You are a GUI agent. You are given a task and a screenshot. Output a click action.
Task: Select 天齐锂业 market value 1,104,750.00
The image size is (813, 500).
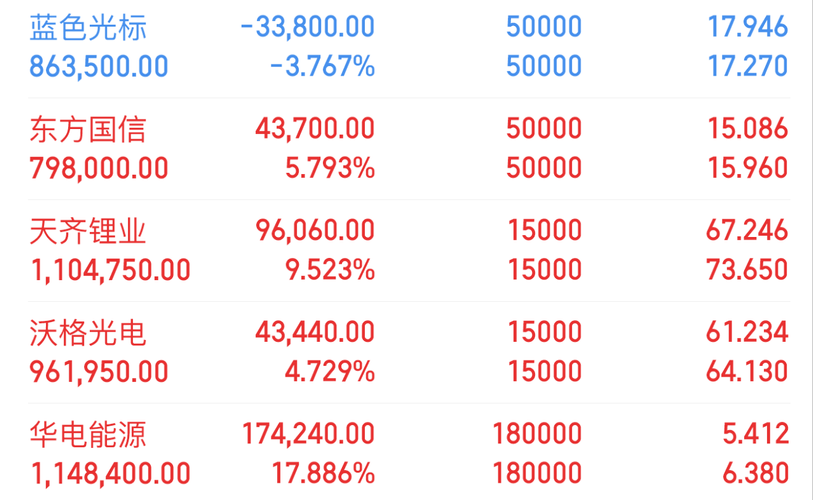pyautogui.click(x=110, y=270)
